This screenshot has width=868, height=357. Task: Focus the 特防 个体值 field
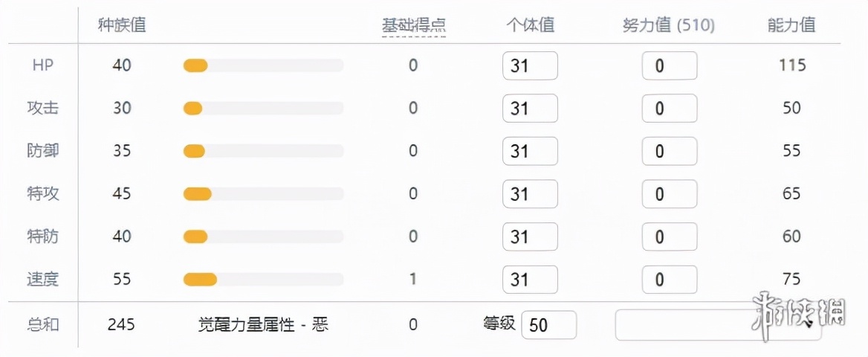coord(530,237)
